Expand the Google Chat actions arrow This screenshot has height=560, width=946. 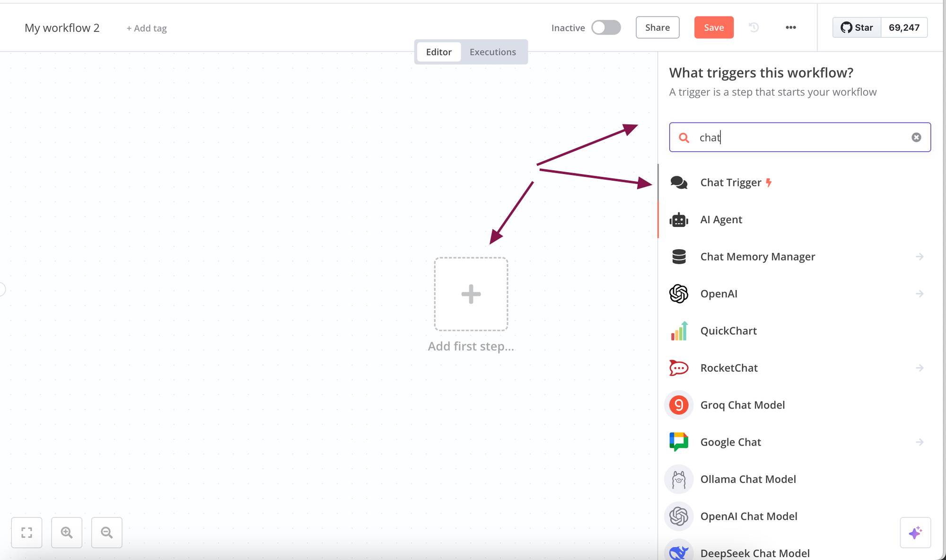[x=920, y=442]
